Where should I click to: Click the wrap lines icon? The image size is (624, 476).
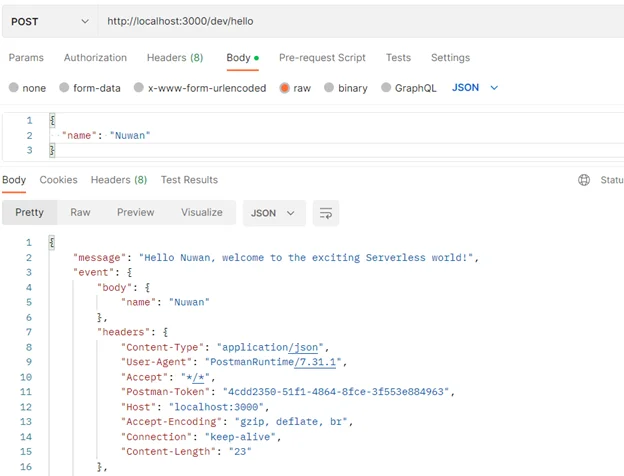click(x=324, y=213)
